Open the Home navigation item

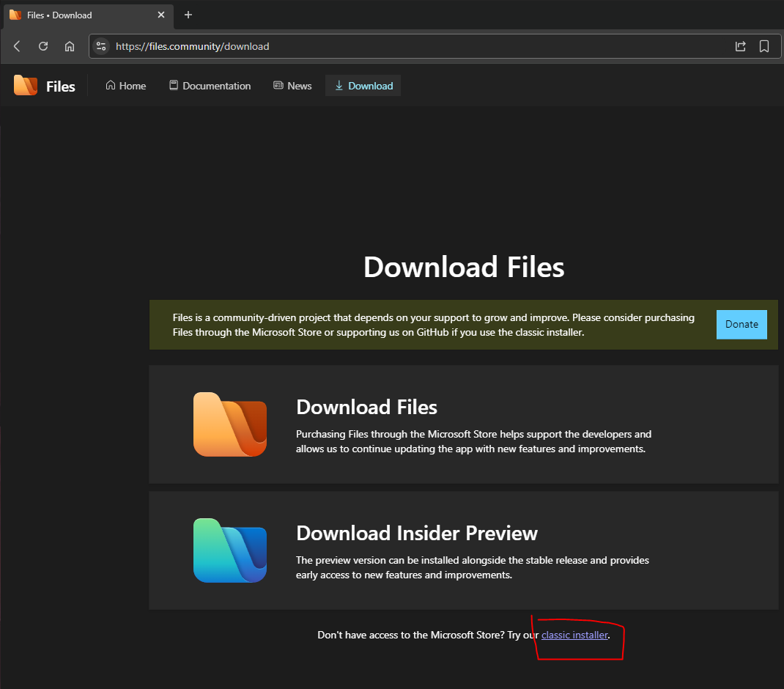(x=125, y=86)
